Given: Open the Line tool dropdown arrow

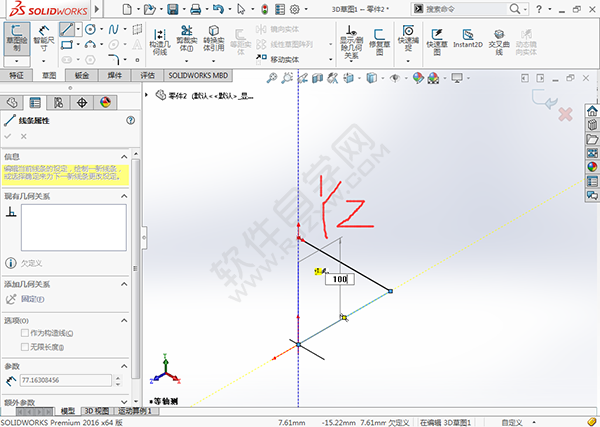Looking at the screenshot, I should pos(78,29).
